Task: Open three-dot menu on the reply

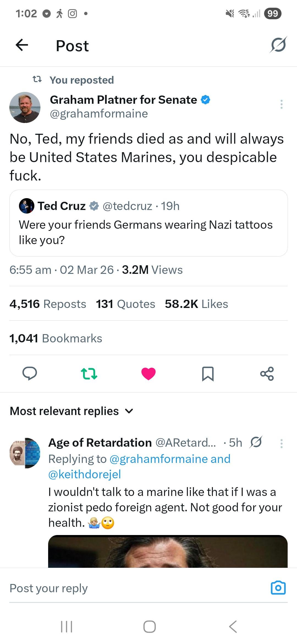Action: coord(281,443)
